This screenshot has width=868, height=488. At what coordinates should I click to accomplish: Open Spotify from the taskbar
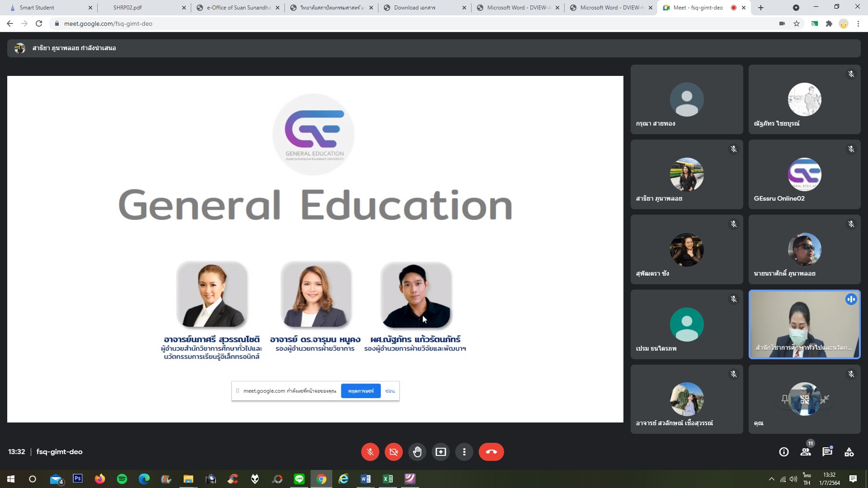point(122,479)
